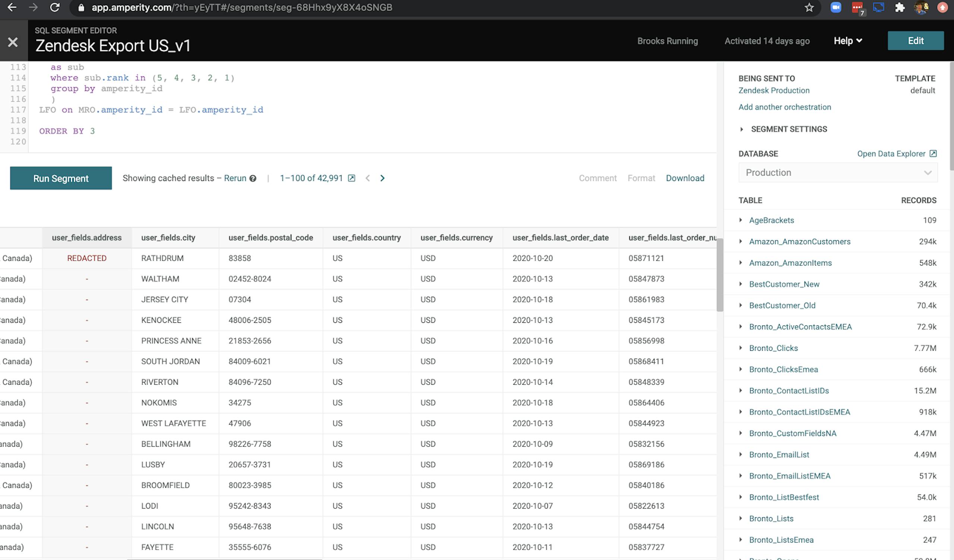
Task: Go to previous results page arrow
Action: click(x=367, y=178)
